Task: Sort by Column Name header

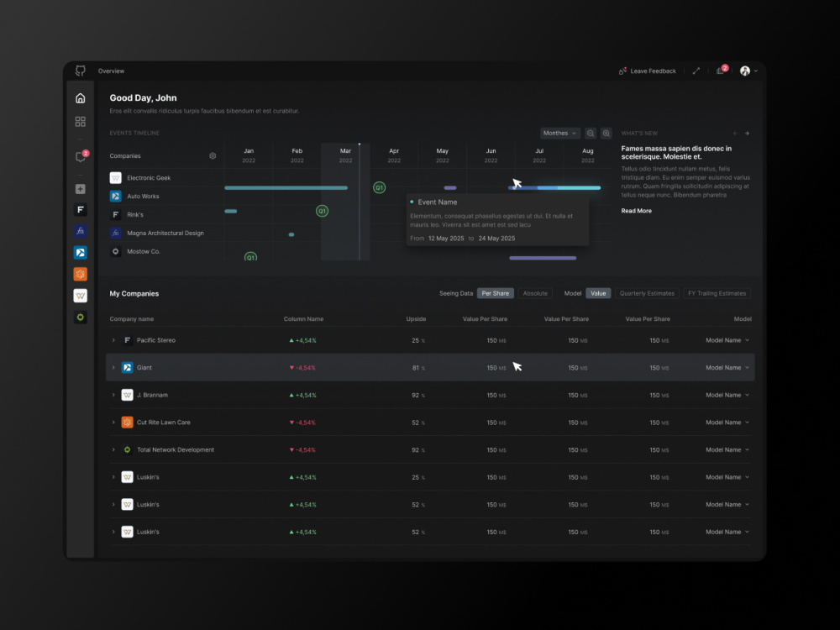Action: click(303, 318)
